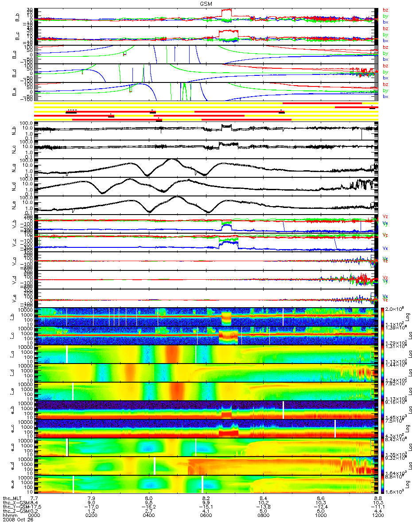Click the thc_X-GSM row label
This screenshot has height=532, width=412.
point(16,503)
